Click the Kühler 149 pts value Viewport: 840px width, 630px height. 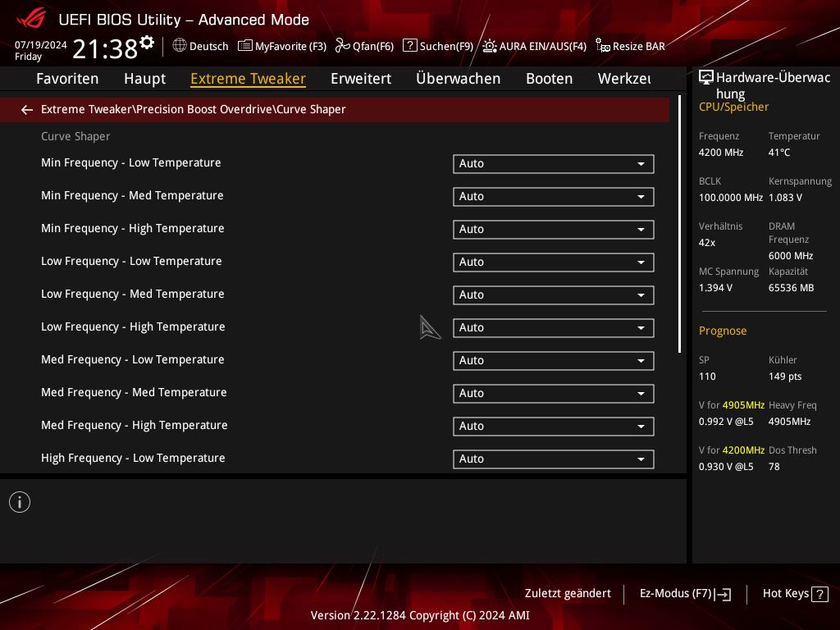pos(785,377)
